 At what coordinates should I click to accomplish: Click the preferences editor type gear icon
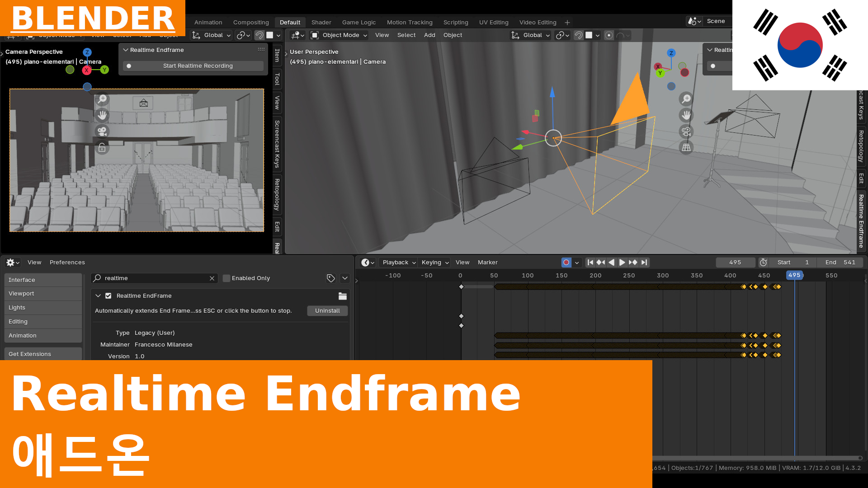pos(13,263)
